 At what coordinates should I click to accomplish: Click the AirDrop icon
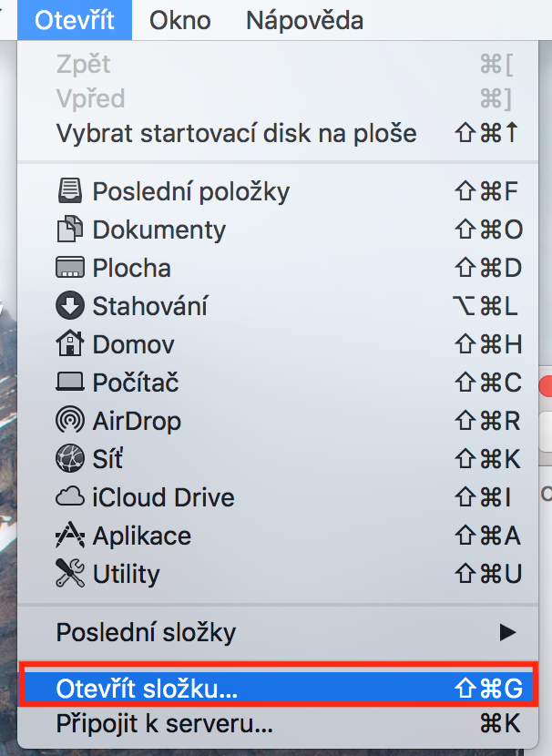[x=70, y=421]
